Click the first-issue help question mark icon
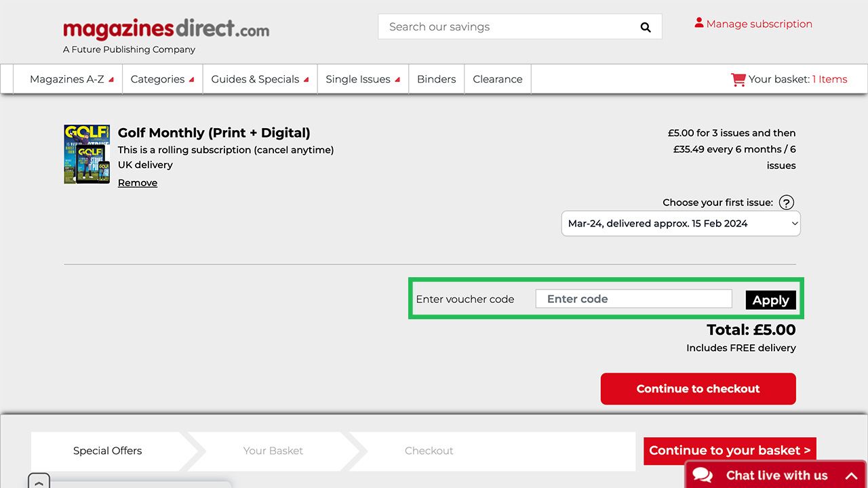The width and height of the screenshot is (868, 488). coord(786,203)
